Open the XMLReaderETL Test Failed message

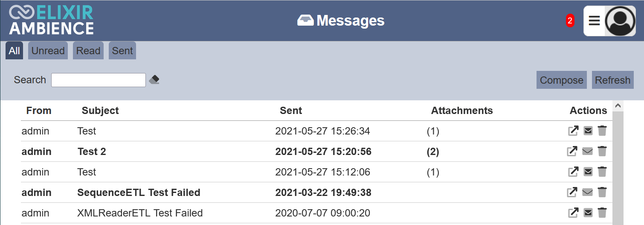(x=573, y=213)
